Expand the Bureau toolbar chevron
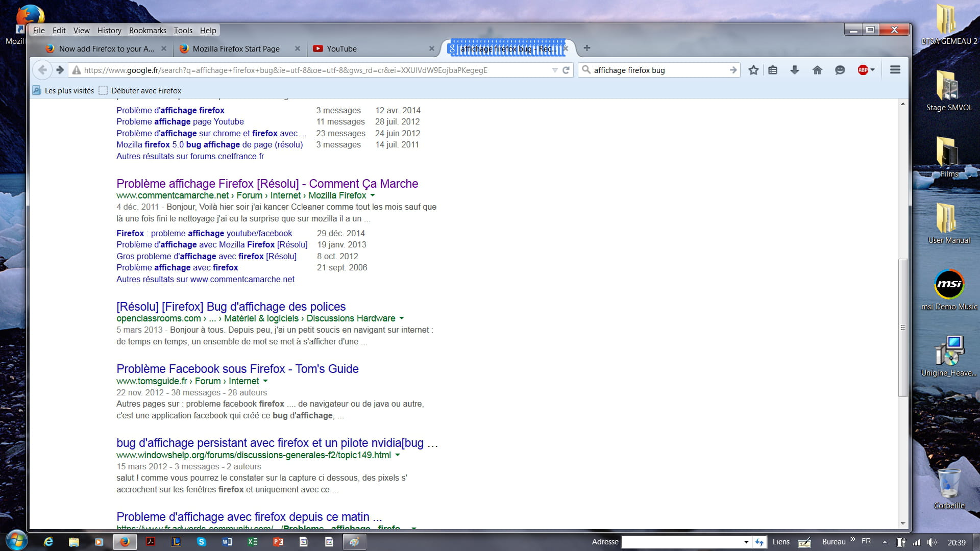This screenshot has width=980, height=551. [x=853, y=539]
